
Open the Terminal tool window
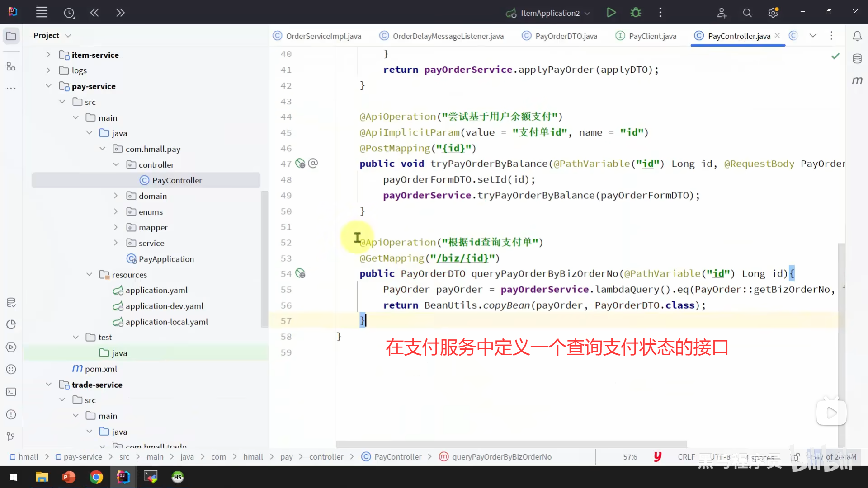tap(11, 392)
